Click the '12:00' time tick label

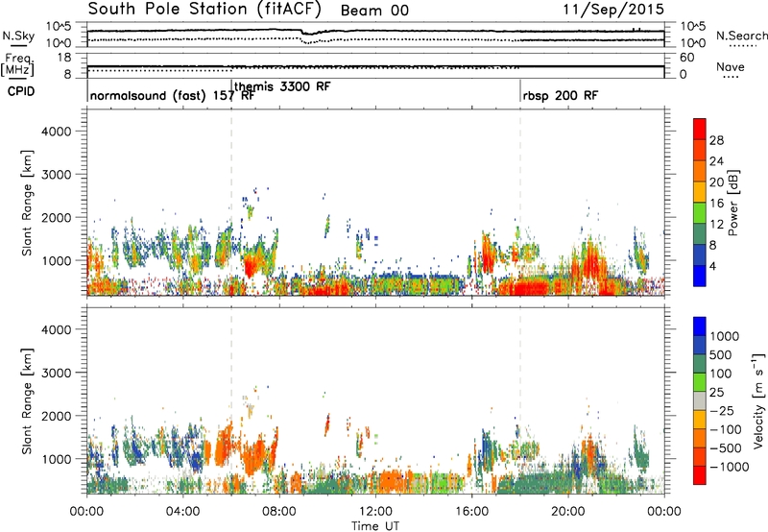click(375, 512)
